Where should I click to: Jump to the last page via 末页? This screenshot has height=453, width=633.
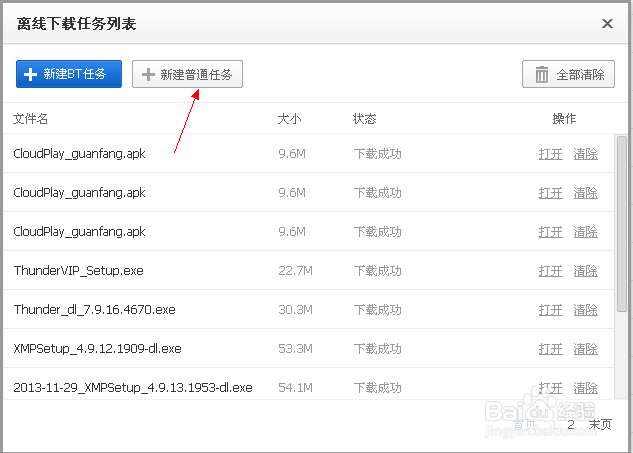click(600, 424)
